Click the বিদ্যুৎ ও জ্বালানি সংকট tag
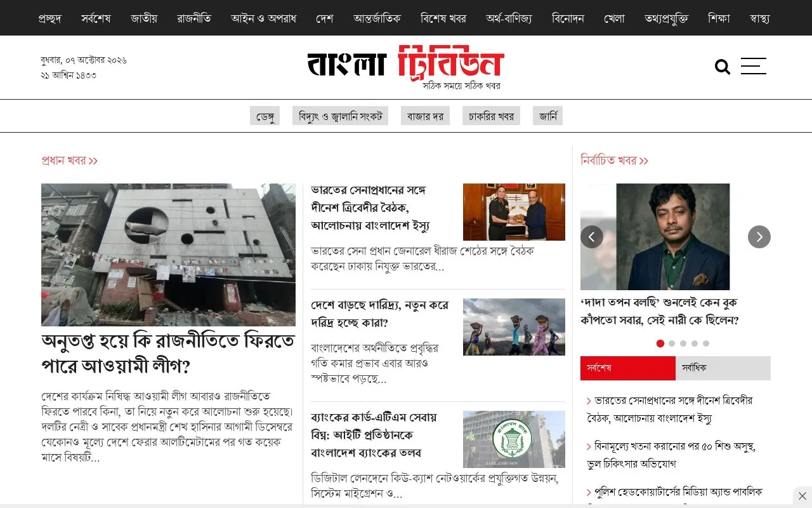This screenshot has width=812, height=508. tap(340, 116)
